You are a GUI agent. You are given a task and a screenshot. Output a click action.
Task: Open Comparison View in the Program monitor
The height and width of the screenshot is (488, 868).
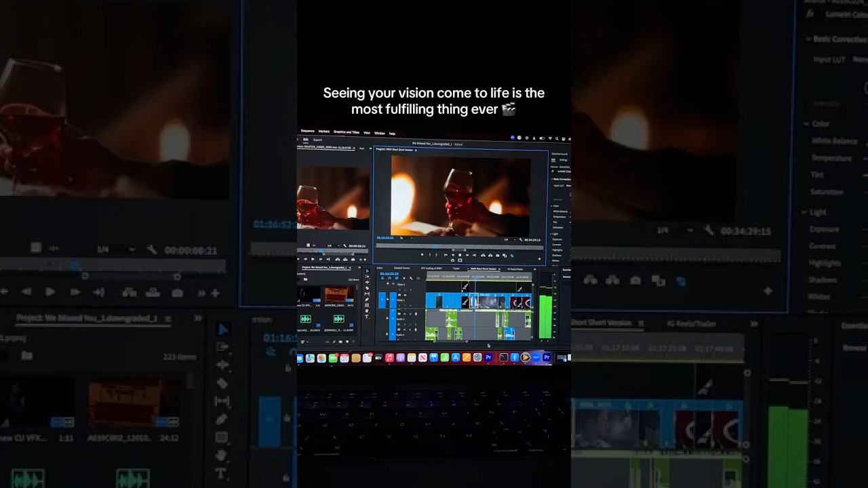pyautogui.click(x=505, y=256)
